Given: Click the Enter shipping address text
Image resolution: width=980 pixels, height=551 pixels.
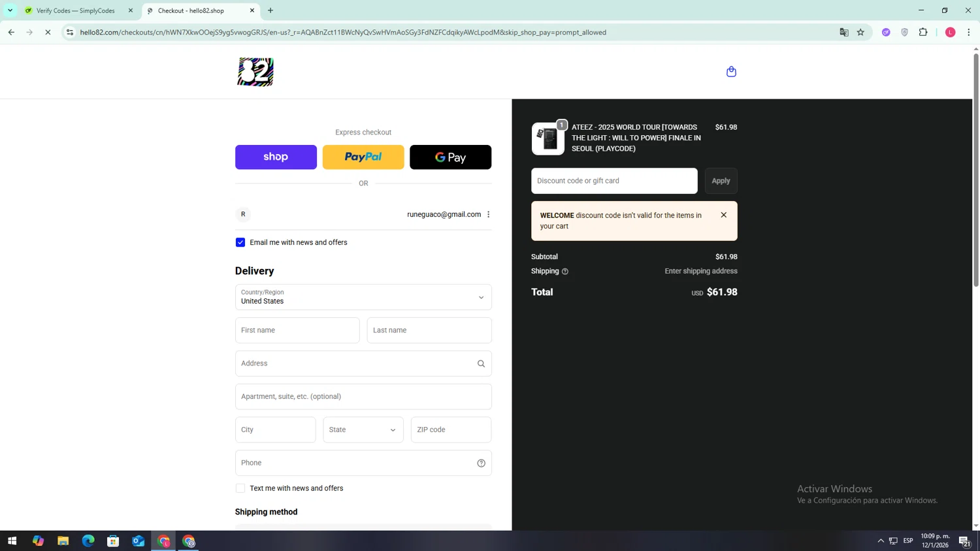Looking at the screenshot, I should (x=701, y=271).
